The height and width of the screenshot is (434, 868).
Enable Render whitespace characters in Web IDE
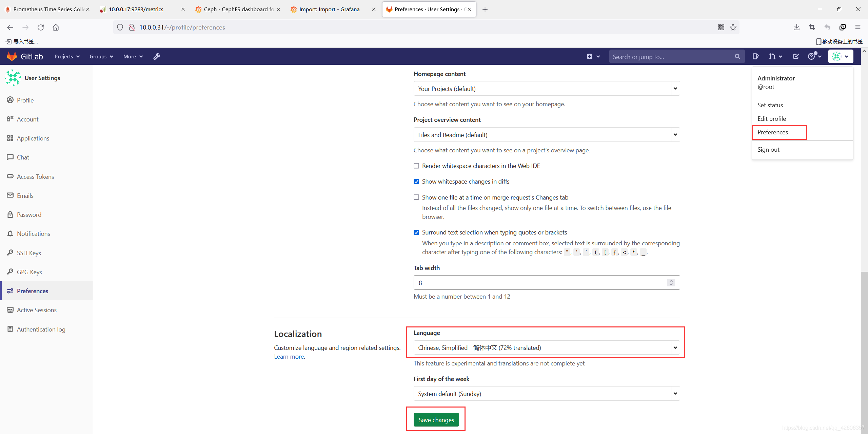[416, 166]
